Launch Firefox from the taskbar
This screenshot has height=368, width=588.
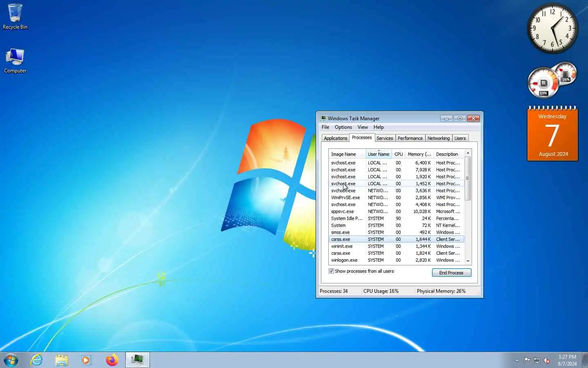coord(112,360)
